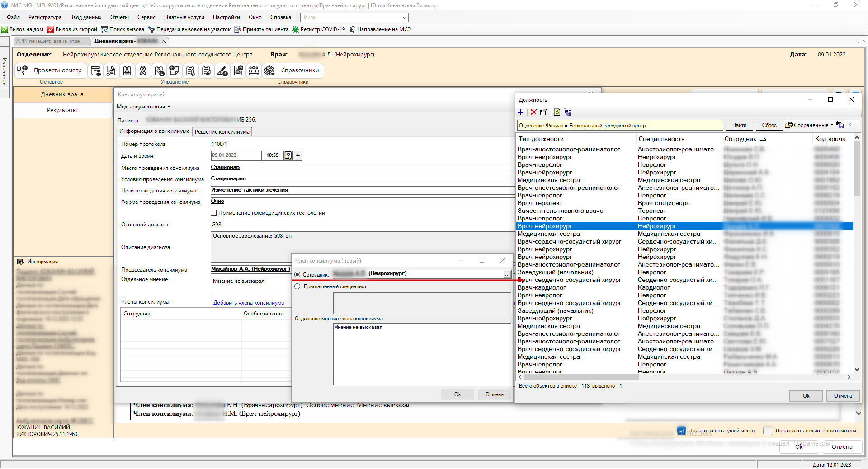Click the 'Стационар' place link
The height and width of the screenshot is (469, 868).
pyautogui.click(x=225, y=167)
